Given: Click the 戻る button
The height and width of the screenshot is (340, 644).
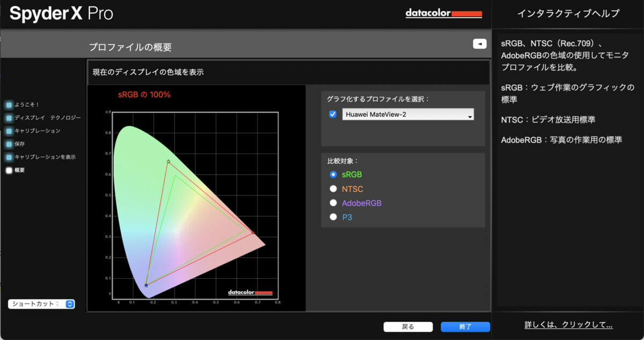Looking at the screenshot, I should coord(408,327).
